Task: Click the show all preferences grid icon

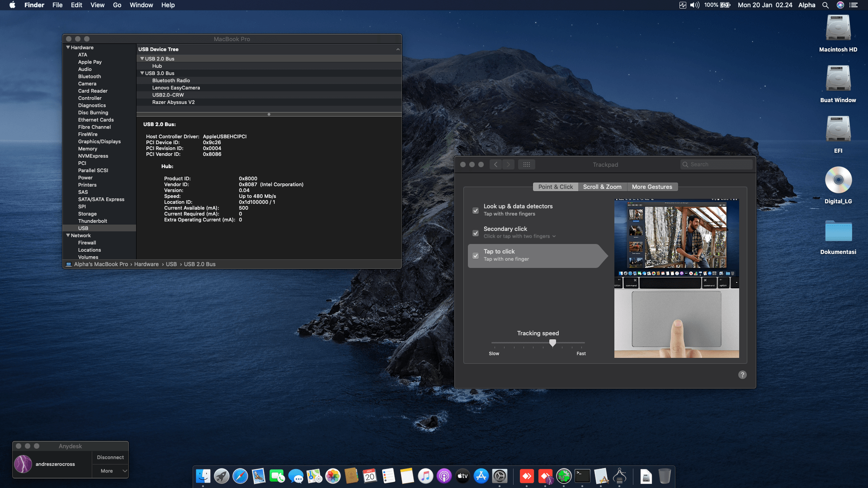Action: [x=526, y=164]
